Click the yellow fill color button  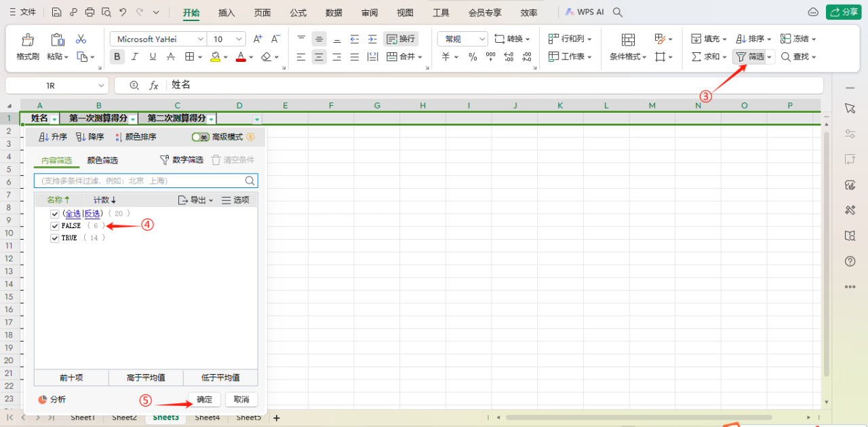coord(215,57)
